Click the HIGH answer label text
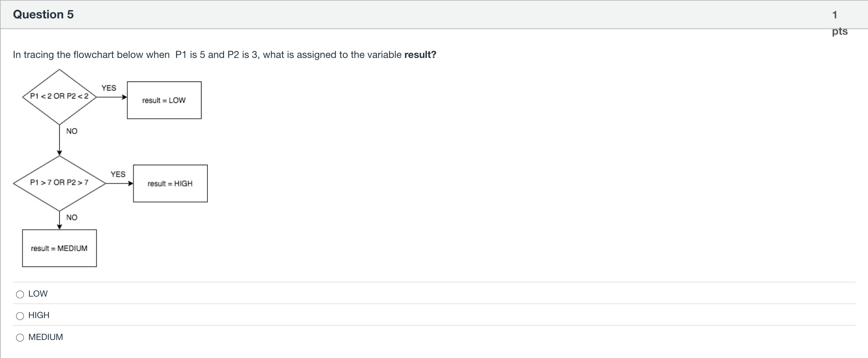The width and height of the screenshot is (868, 358). (x=39, y=315)
